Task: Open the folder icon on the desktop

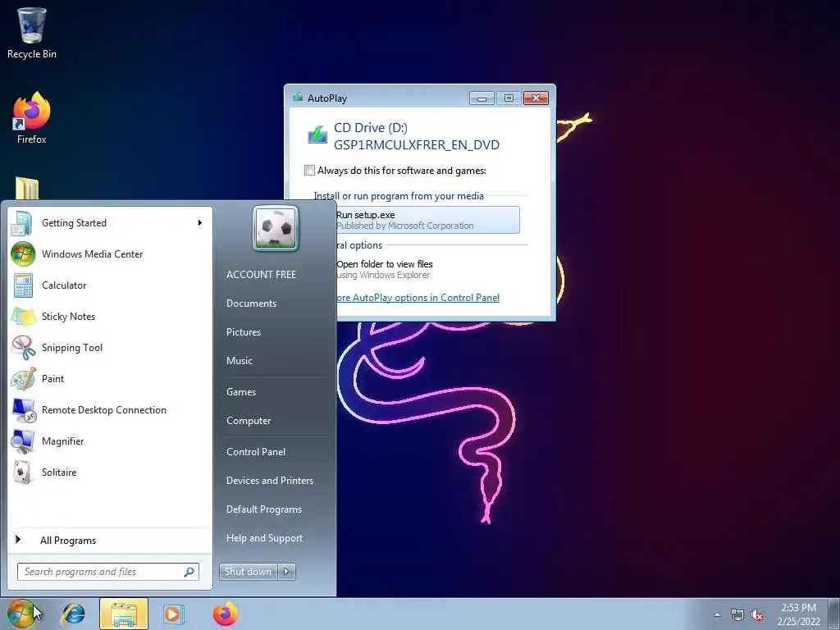Action: [x=27, y=189]
